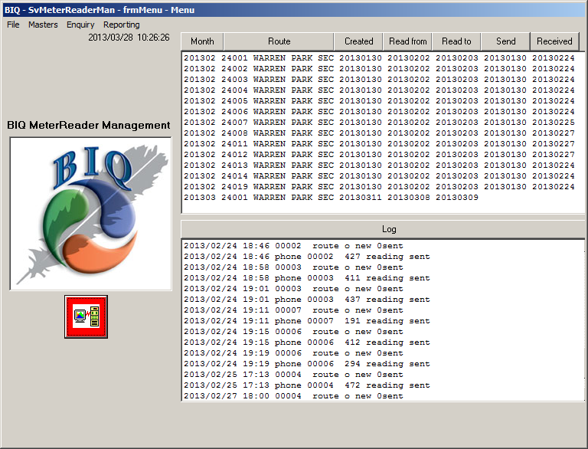The height and width of the screenshot is (449, 588).
Task: Select the 201303 route 24001 row
Action: [x=331, y=197]
